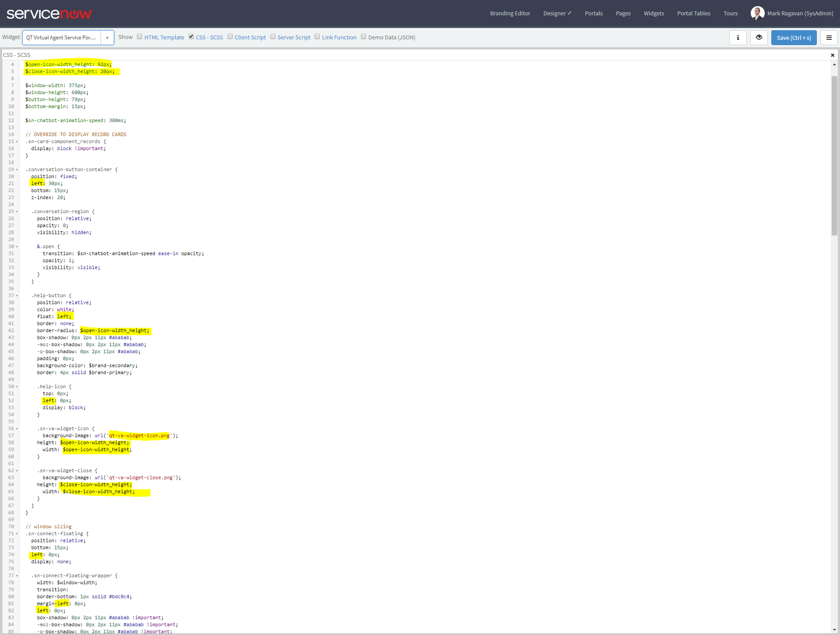Screen dimensions: 840x635
Task: Enable the HTML Template checkbox
Action: pos(140,36)
